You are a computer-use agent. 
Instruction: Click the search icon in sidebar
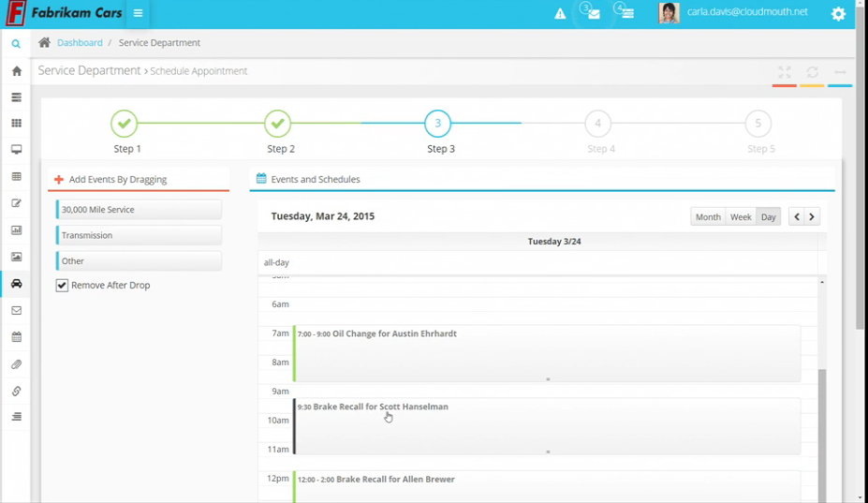[16, 44]
